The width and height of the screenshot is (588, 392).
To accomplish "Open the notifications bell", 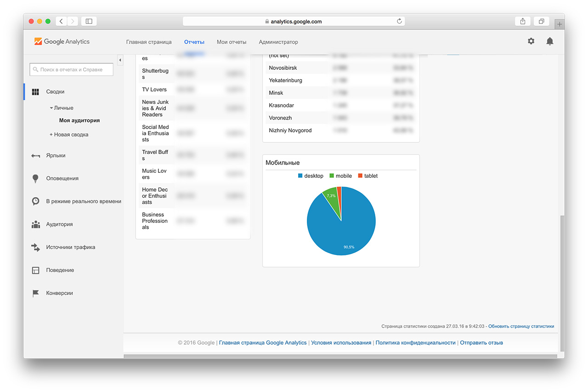I will pos(549,41).
